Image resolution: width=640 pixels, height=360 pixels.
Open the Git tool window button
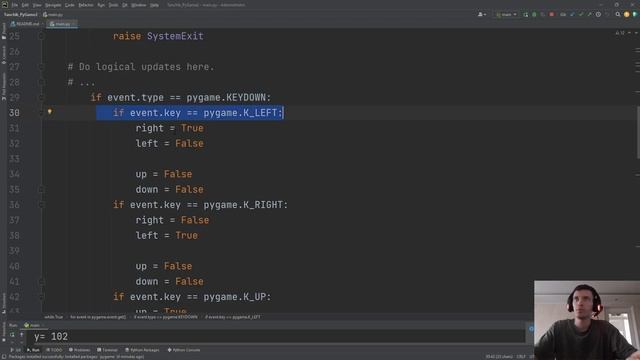pos(16,350)
